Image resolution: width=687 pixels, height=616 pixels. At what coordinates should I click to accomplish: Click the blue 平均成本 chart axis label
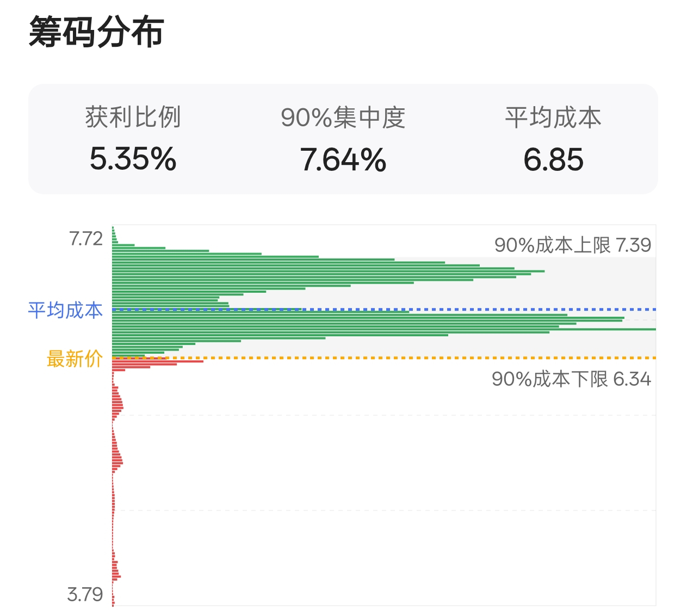point(65,310)
